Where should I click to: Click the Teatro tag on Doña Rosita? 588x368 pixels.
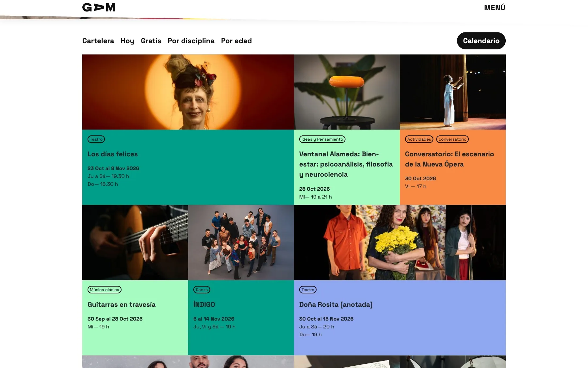point(308,290)
